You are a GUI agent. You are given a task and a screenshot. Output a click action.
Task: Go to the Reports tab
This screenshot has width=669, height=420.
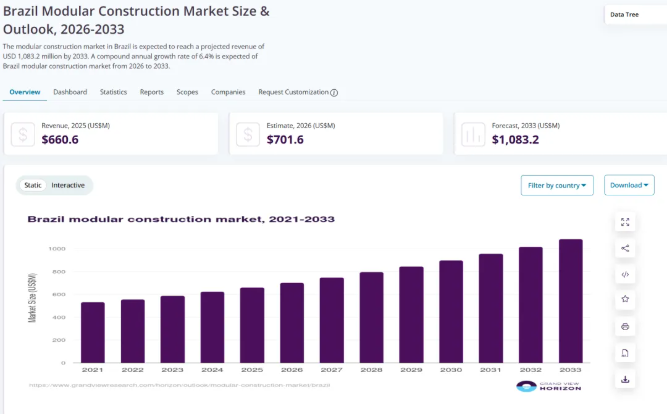coord(151,92)
